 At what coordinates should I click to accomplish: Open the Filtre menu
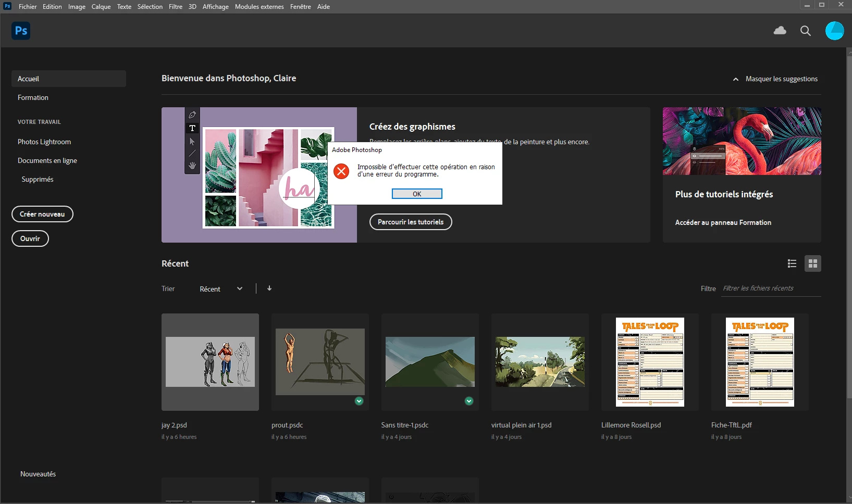click(176, 7)
